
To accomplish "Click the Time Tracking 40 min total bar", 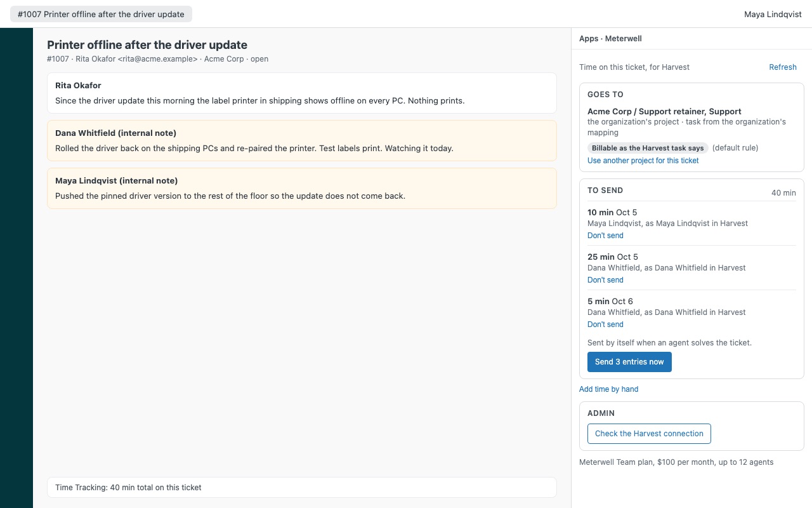I will [x=302, y=487].
